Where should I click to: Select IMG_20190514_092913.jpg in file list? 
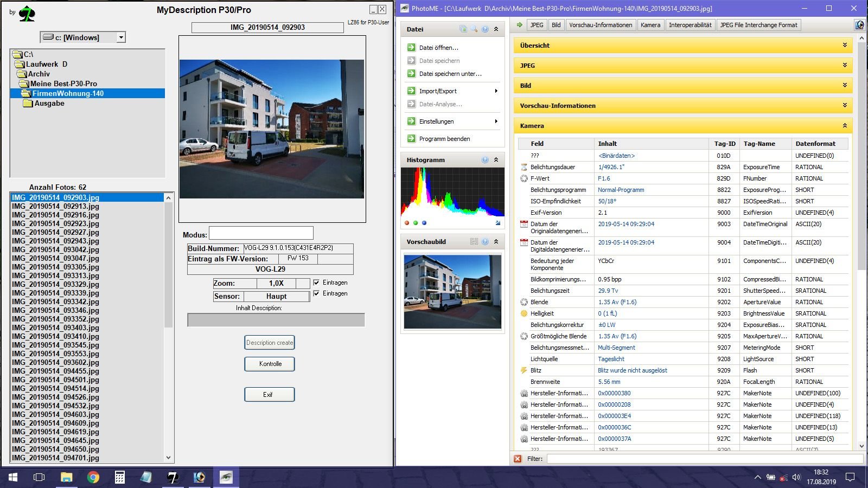[55, 206]
